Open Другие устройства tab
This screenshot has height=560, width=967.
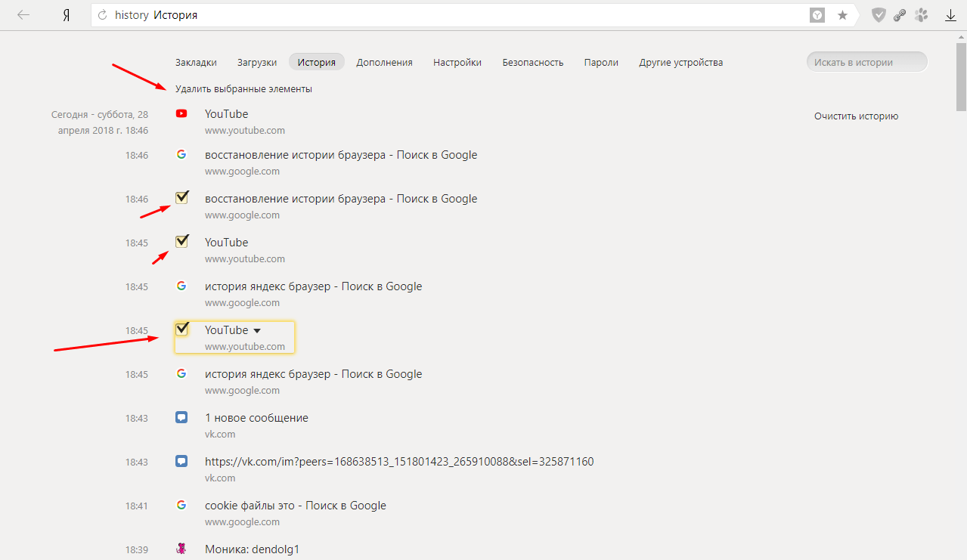[681, 63]
